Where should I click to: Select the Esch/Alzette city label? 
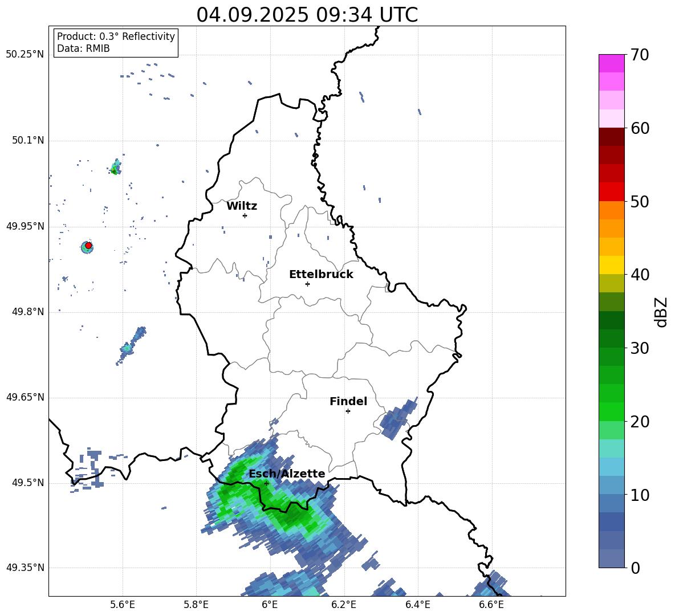(287, 474)
